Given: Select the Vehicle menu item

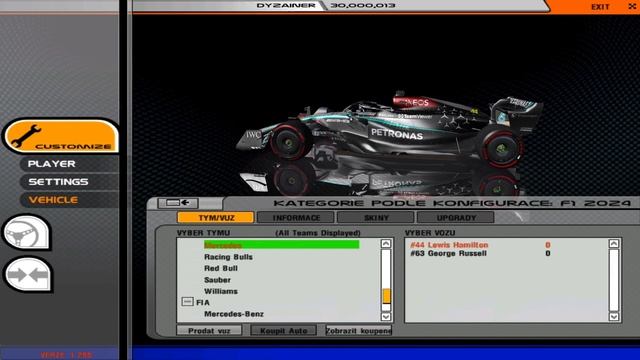Looking at the screenshot, I should [53, 200].
